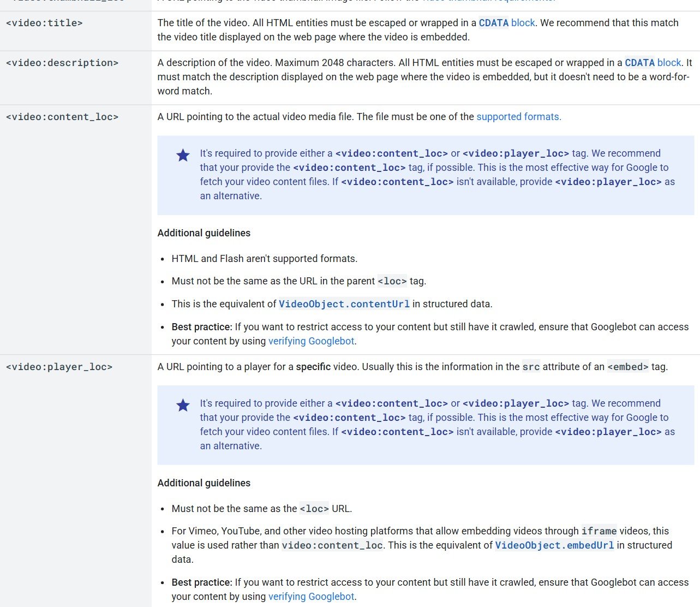
Task: Select the <video:description> tag name in the left column
Action: (62, 63)
